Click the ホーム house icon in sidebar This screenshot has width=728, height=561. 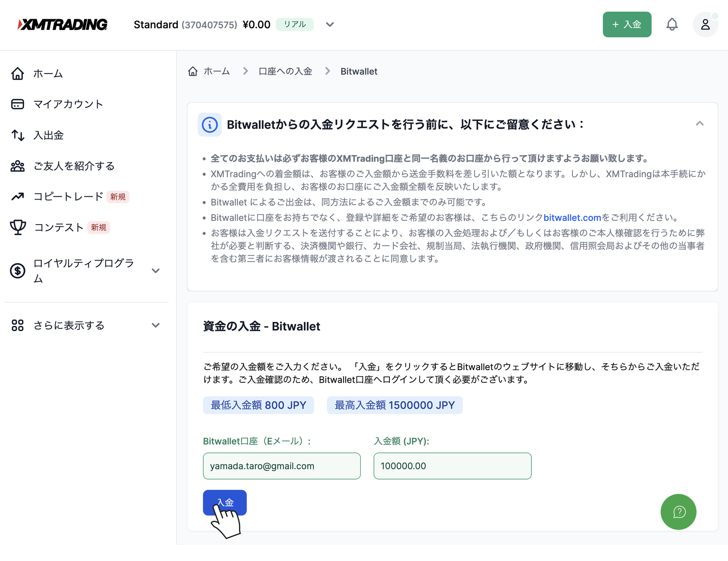[18, 74]
